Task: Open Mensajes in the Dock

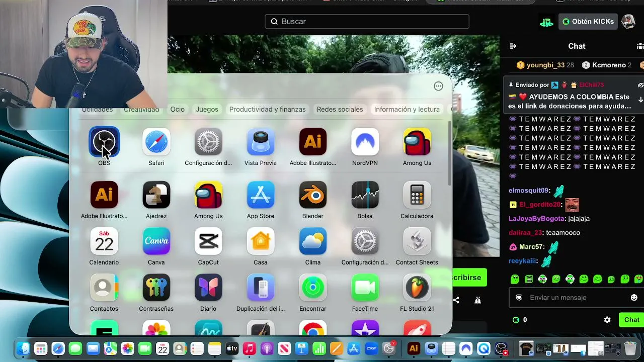Action: coord(75,348)
